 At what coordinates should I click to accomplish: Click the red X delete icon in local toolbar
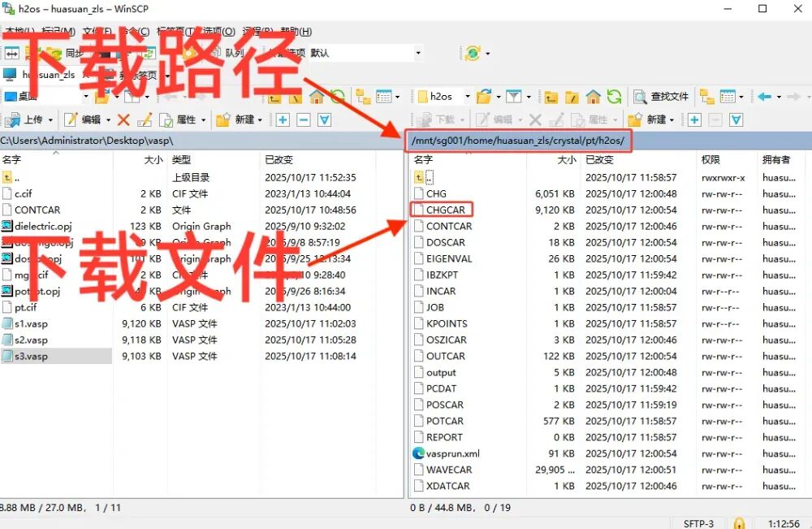pyautogui.click(x=122, y=119)
